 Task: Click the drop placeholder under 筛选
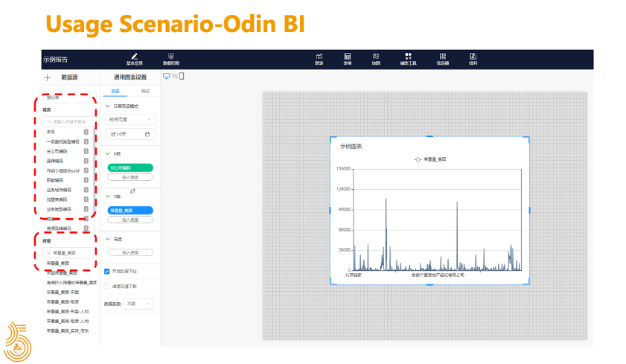[x=130, y=252]
